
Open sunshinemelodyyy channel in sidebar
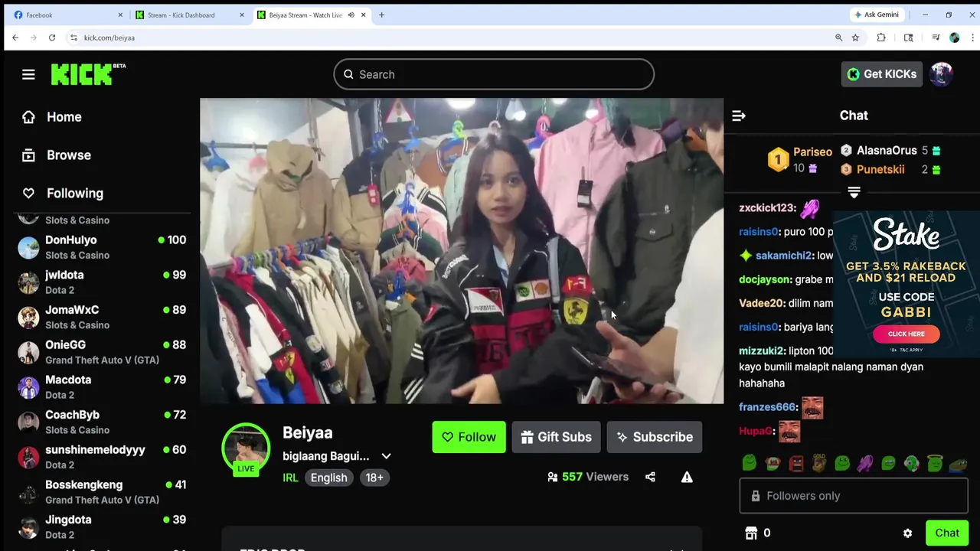click(x=102, y=457)
